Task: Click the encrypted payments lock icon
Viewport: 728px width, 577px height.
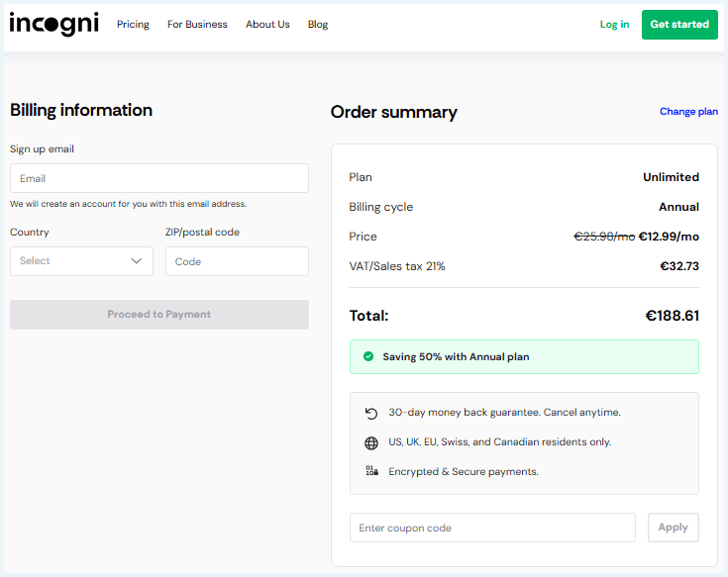Action: (x=371, y=471)
